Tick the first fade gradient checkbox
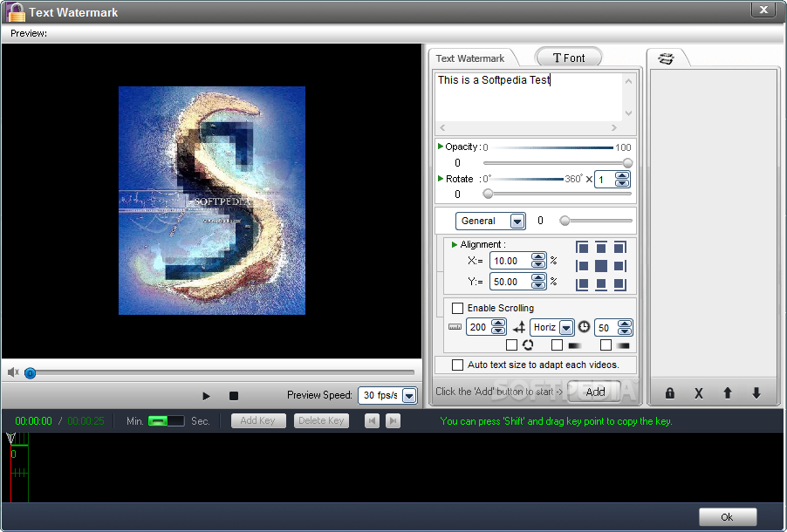Image resolution: width=787 pixels, height=532 pixels. 557,344
